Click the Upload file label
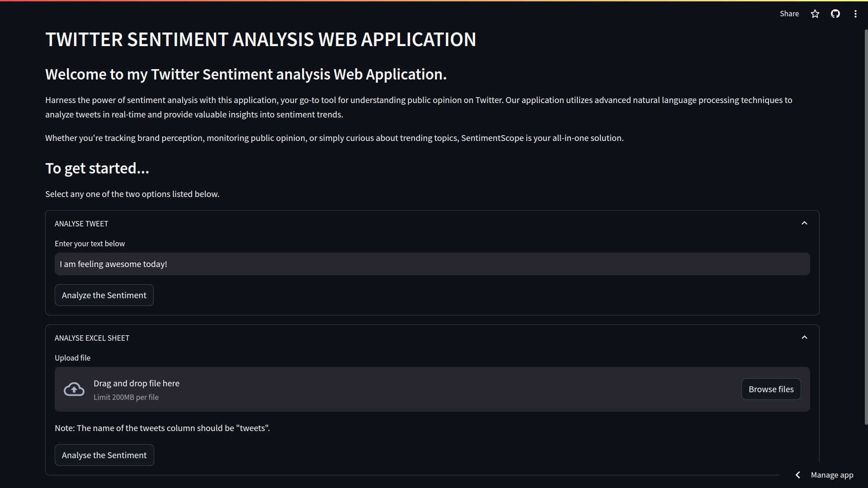 72,358
